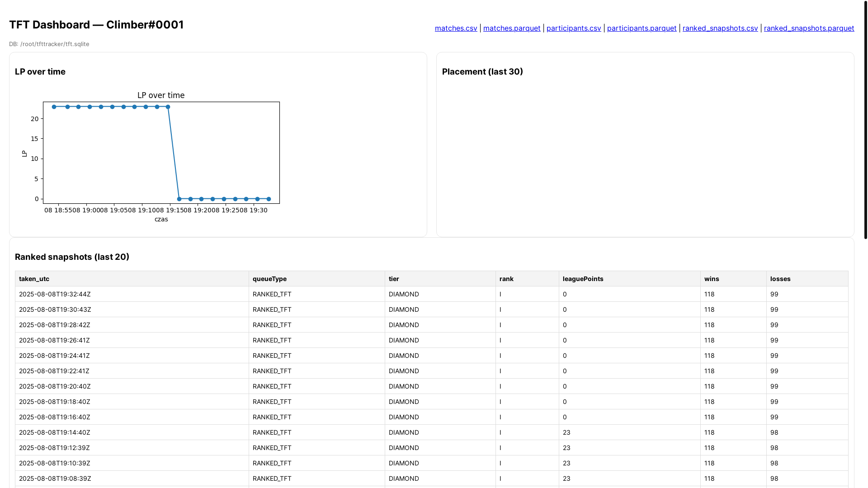Click the rank I cell in 19:22:41Z row
This screenshot has height=488, width=868.
pos(527,371)
